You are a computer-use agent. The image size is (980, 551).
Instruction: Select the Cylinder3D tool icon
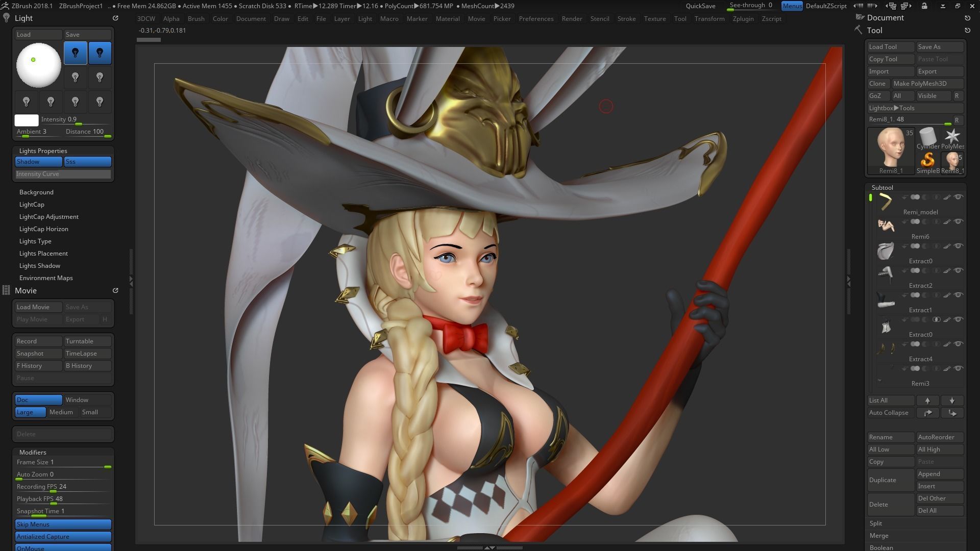tap(927, 137)
